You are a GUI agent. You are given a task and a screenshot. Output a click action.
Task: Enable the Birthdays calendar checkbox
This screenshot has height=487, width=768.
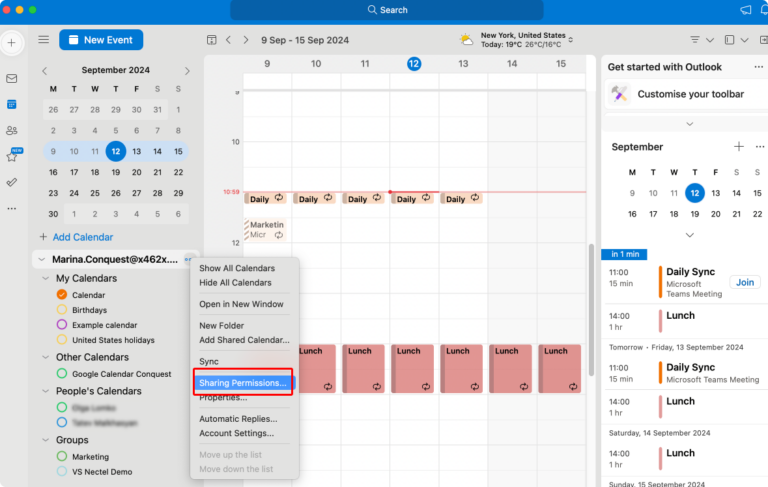62,310
